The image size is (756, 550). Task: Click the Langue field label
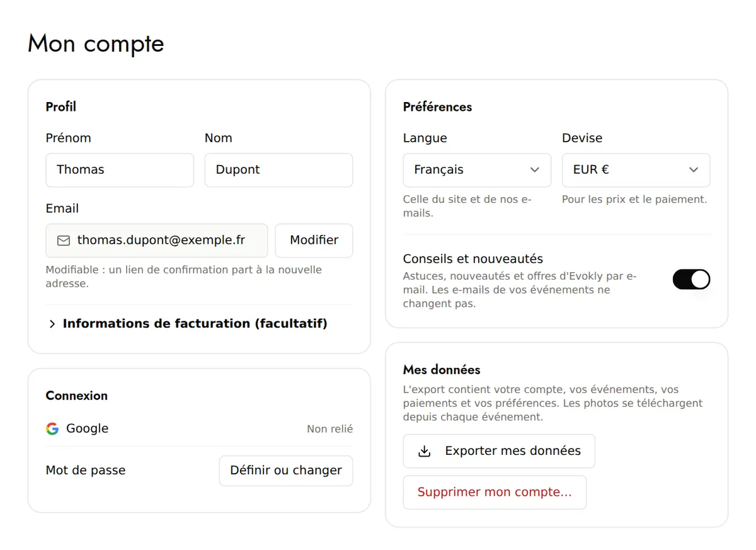click(425, 138)
